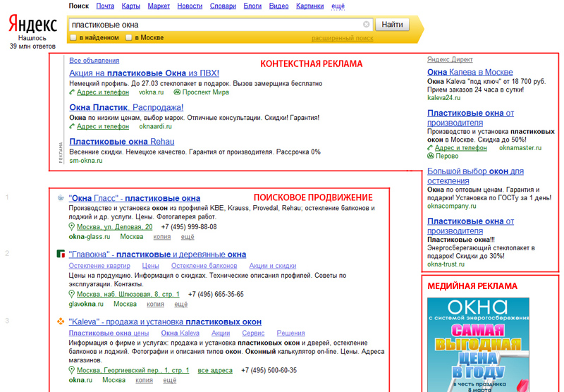
Task: Open the Блоги service tab
Action: pyautogui.click(x=252, y=6)
